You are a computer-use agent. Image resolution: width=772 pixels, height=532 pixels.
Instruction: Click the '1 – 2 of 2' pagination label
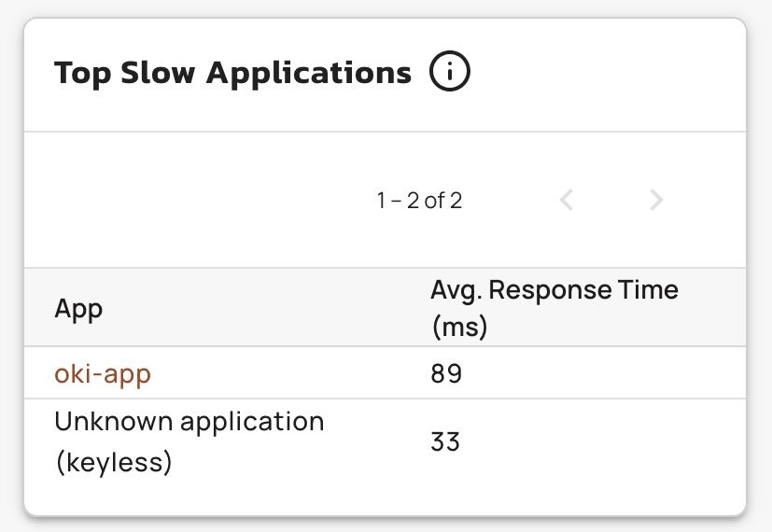(x=419, y=201)
